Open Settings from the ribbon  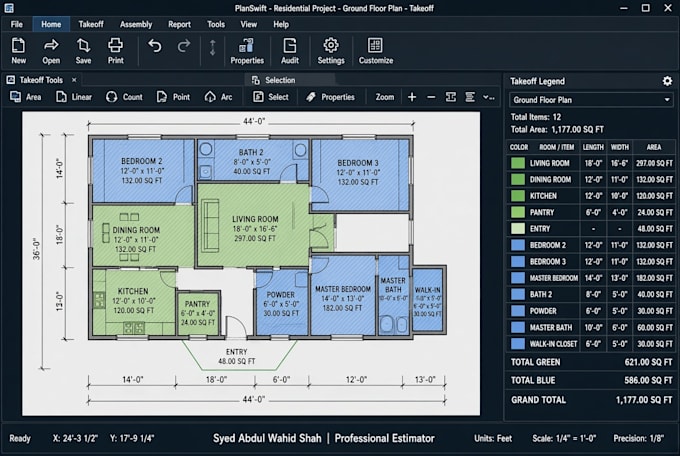point(331,46)
